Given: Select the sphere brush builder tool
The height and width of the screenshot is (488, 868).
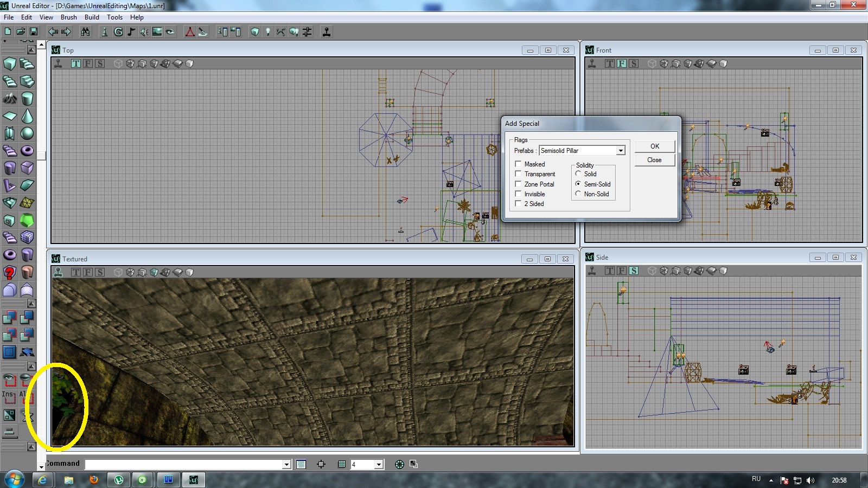Looking at the screenshot, I should (27, 133).
